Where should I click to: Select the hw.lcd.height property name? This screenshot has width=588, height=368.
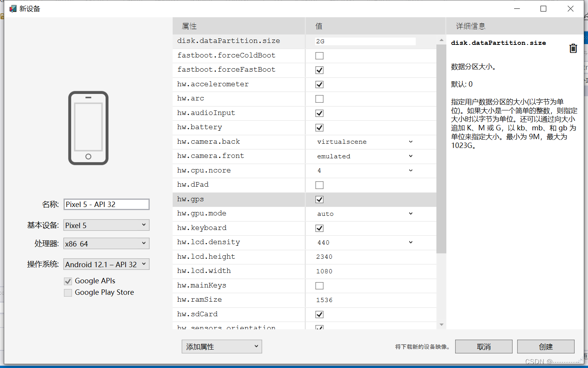tap(206, 257)
